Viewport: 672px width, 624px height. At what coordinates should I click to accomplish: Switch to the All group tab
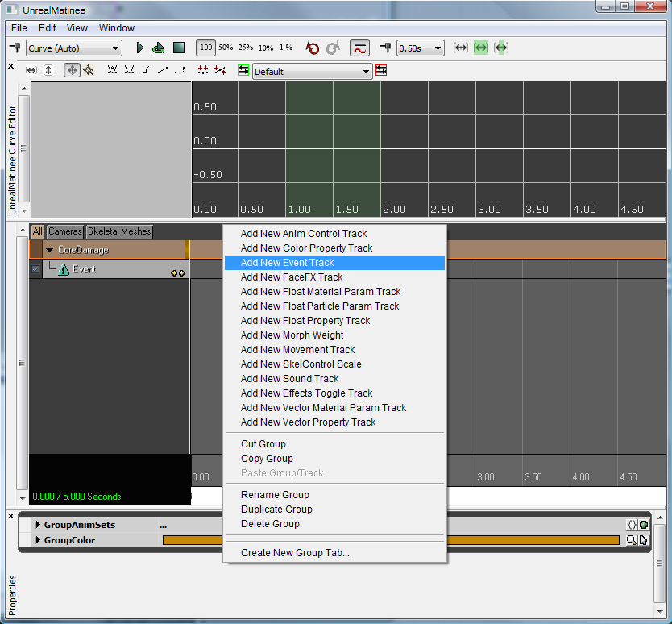pos(38,231)
